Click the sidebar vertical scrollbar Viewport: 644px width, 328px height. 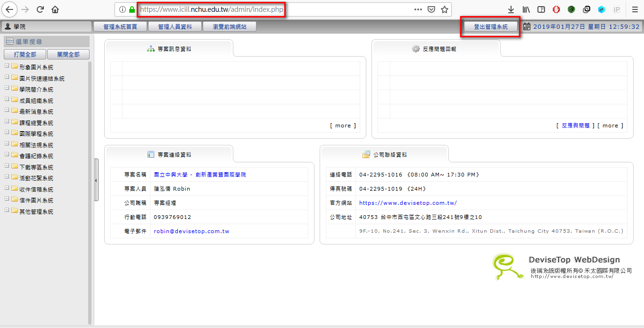[90, 193]
